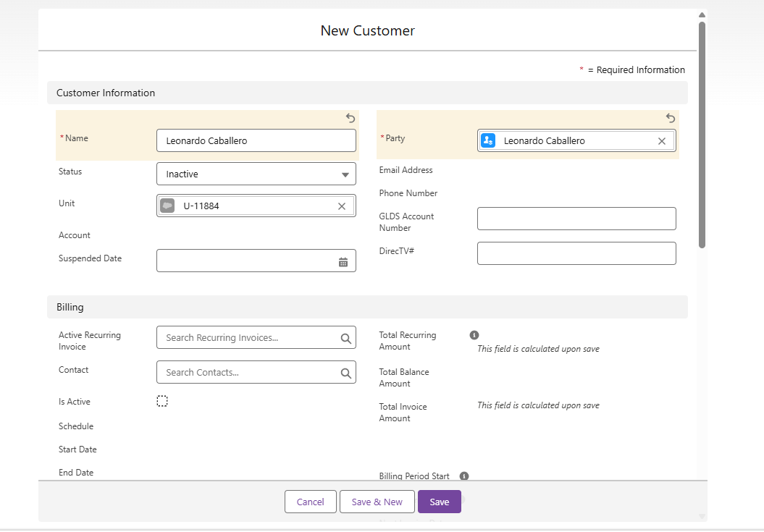This screenshot has width=764, height=532.
Task: Undo changes to the Name field
Action: (x=350, y=118)
